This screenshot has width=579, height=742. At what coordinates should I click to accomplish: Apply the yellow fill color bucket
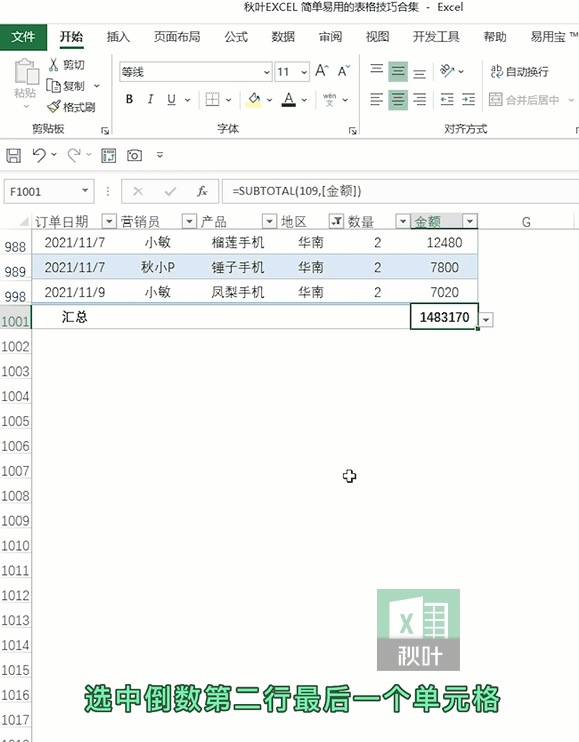pos(254,100)
